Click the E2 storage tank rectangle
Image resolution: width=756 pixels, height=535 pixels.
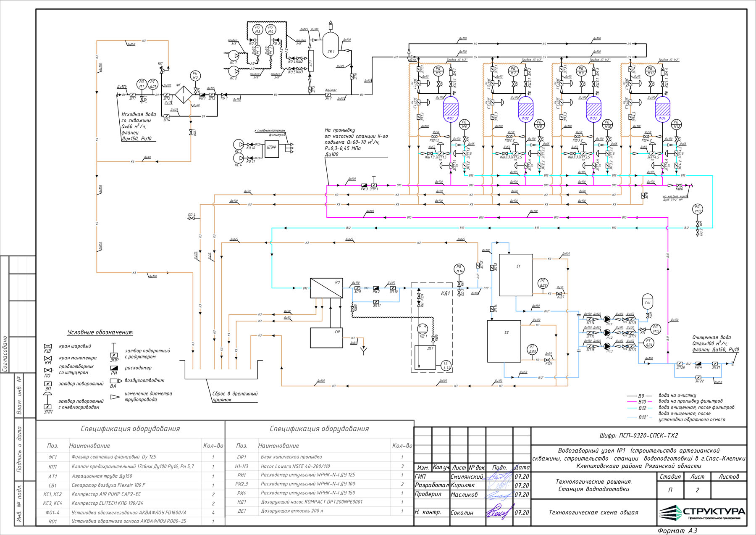504,341
